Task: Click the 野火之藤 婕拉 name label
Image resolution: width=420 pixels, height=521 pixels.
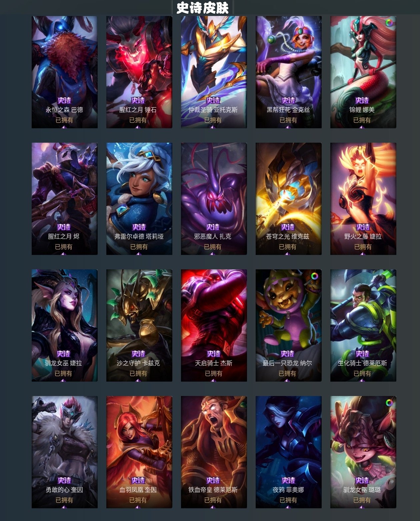Action: point(363,236)
